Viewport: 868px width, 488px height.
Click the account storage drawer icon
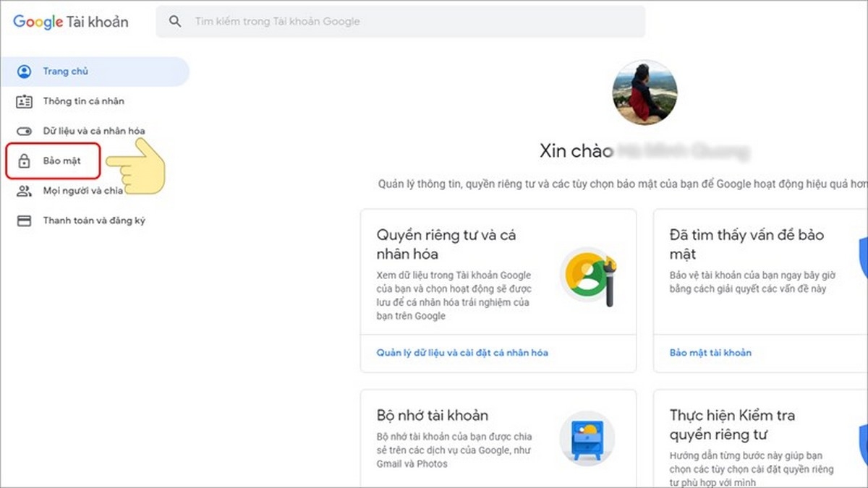pyautogui.click(x=587, y=439)
